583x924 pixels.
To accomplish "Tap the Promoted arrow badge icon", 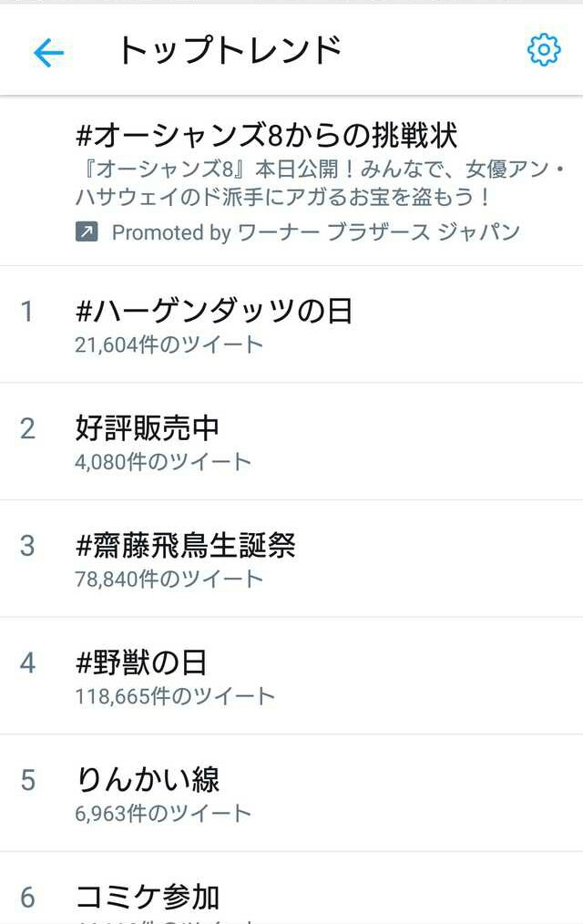I will pos(87,232).
